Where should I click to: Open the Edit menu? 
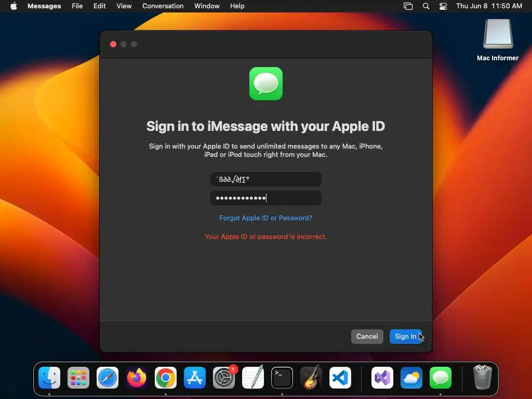99,6
